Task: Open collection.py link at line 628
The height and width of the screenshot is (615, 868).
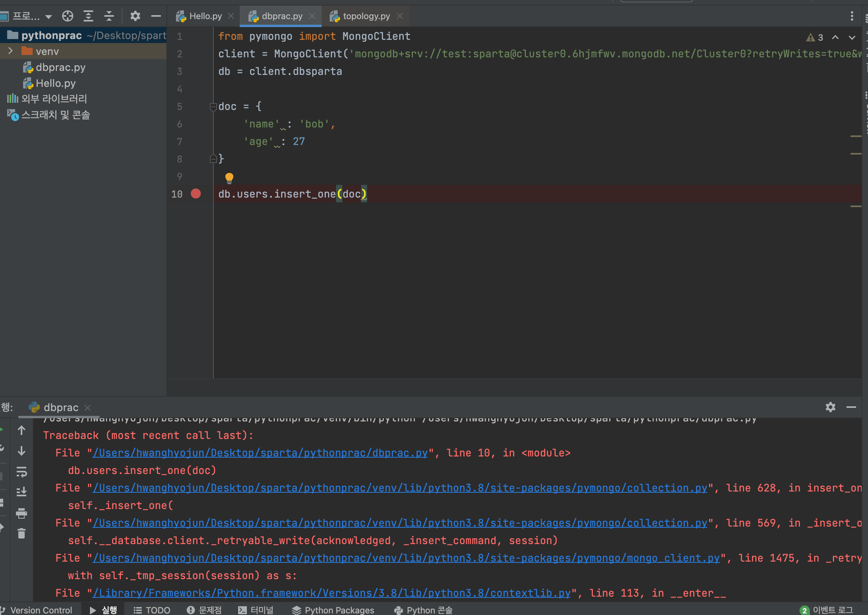Action: click(400, 488)
